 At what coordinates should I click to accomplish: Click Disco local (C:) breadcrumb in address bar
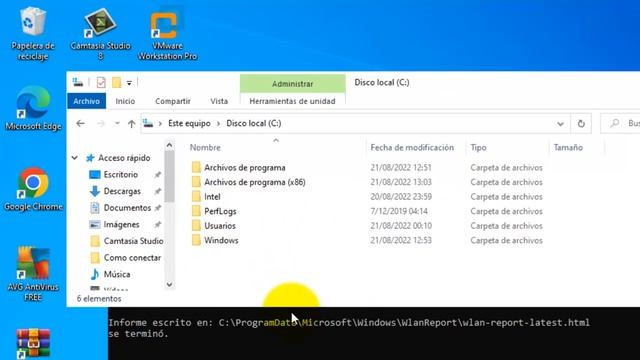click(253, 123)
